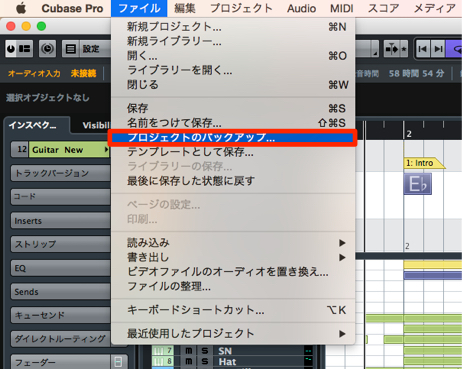The image size is (462, 369).
Task: Choose ビデオファイルのオーディオを置き換え... entry
Action: (233, 272)
